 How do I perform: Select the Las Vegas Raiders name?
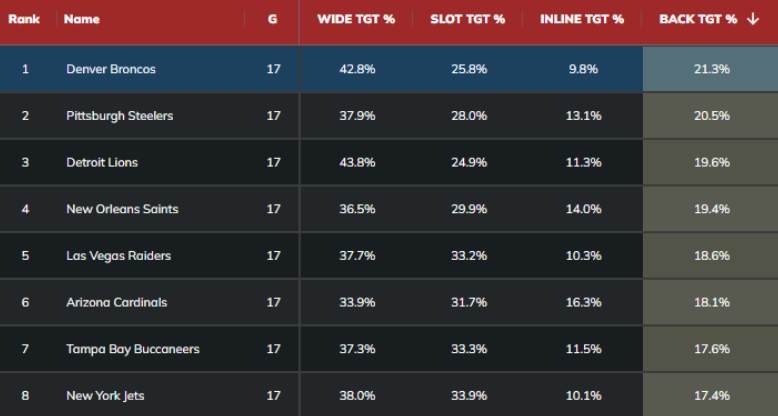click(118, 256)
